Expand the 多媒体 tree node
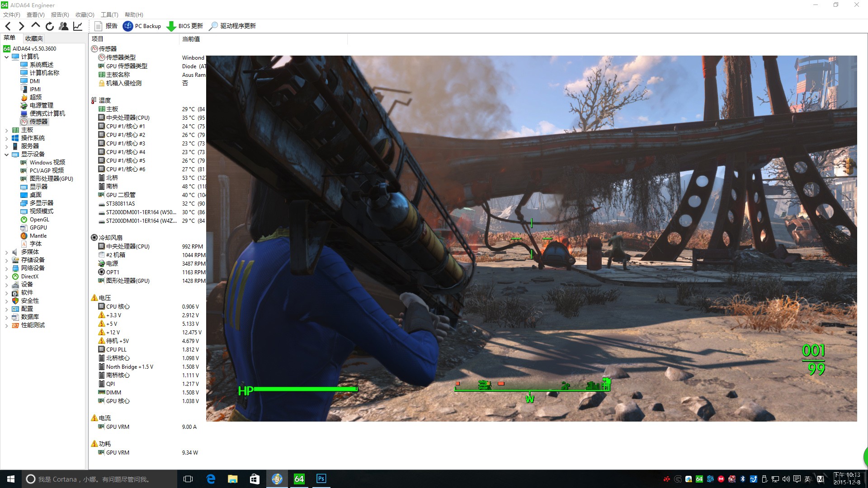Screen dimensions: 868x488 [x=6, y=252]
